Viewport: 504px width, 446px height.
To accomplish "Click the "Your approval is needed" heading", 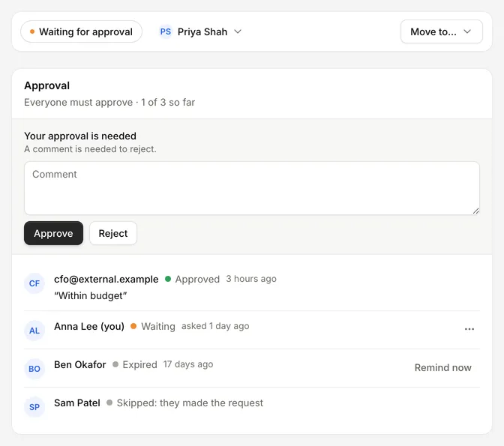I will pyautogui.click(x=80, y=136).
